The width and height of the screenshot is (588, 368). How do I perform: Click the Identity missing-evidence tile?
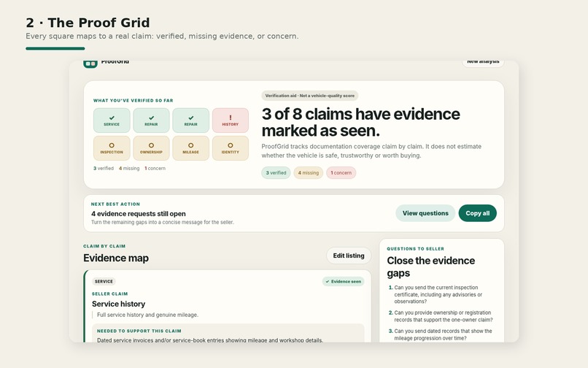[x=231, y=148]
